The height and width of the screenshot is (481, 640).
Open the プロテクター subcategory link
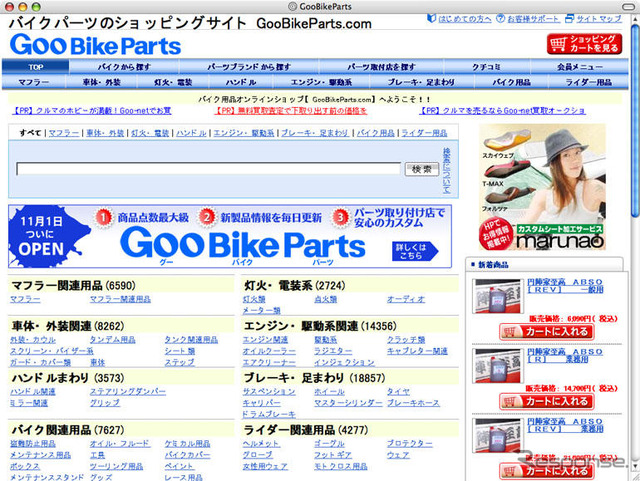409,443
